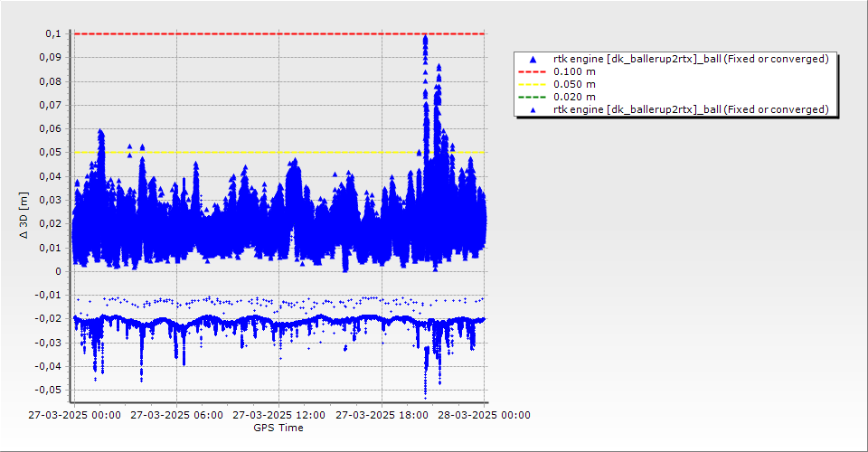Select rtk engine legend text beside large triangle
868x452 pixels.
[x=691, y=59]
